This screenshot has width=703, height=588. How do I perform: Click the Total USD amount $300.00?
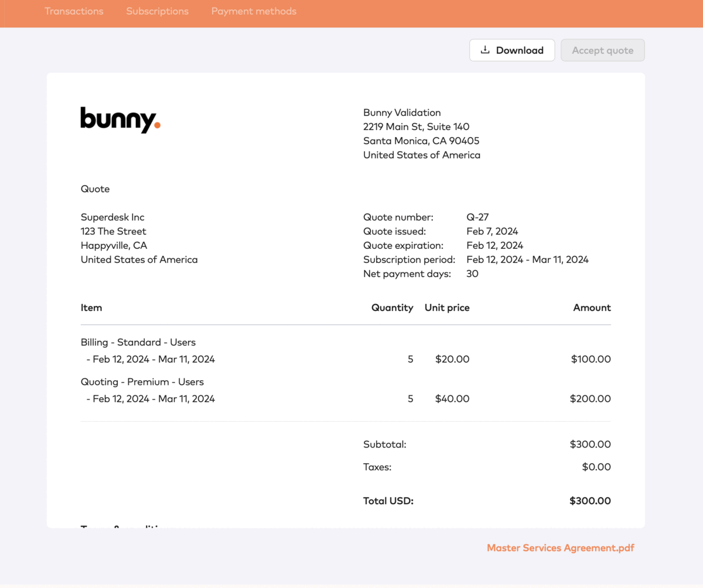pyautogui.click(x=589, y=501)
